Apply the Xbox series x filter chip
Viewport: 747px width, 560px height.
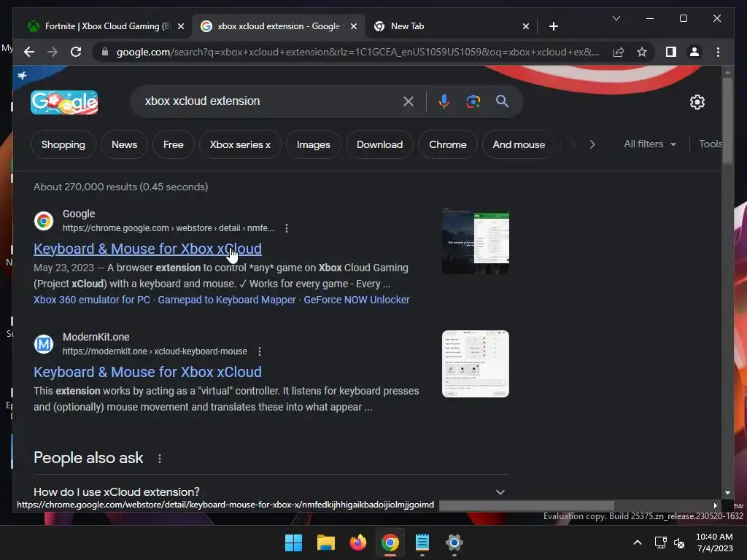(x=240, y=144)
